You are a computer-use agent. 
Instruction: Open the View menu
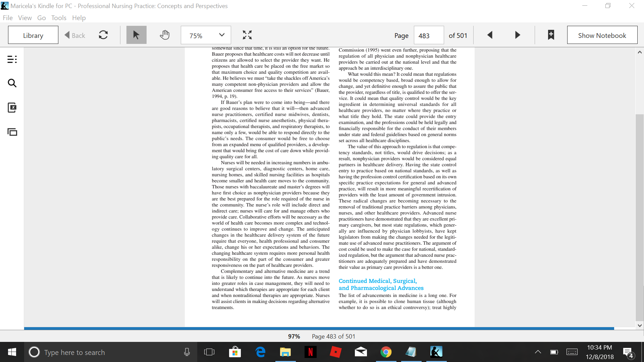click(x=25, y=18)
